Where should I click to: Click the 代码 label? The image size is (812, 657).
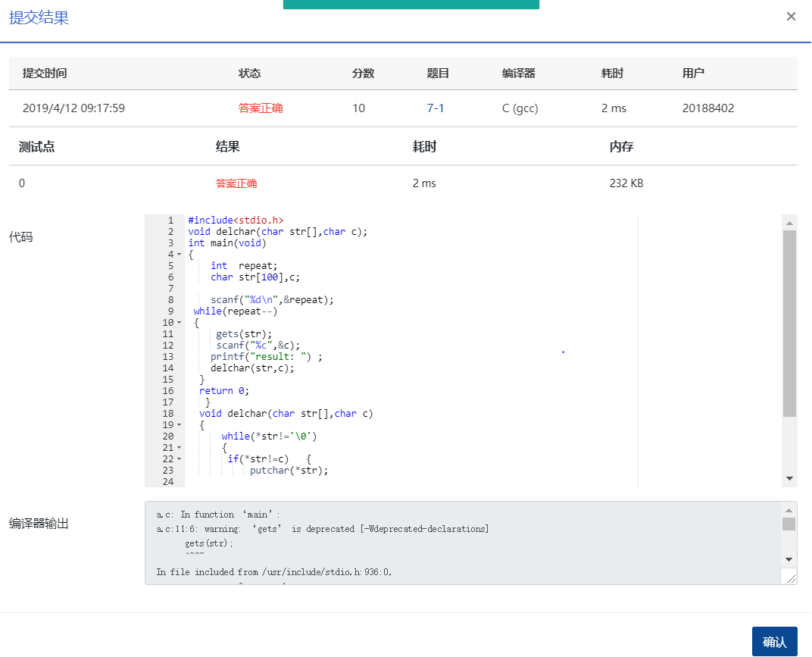tap(20, 237)
